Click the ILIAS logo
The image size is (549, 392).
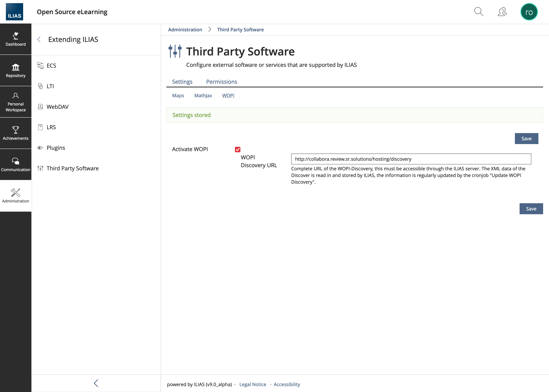pos(15,12)
